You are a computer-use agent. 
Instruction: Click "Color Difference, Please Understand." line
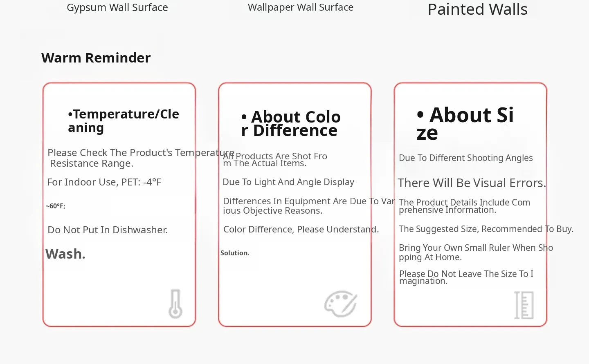point(301,230)
